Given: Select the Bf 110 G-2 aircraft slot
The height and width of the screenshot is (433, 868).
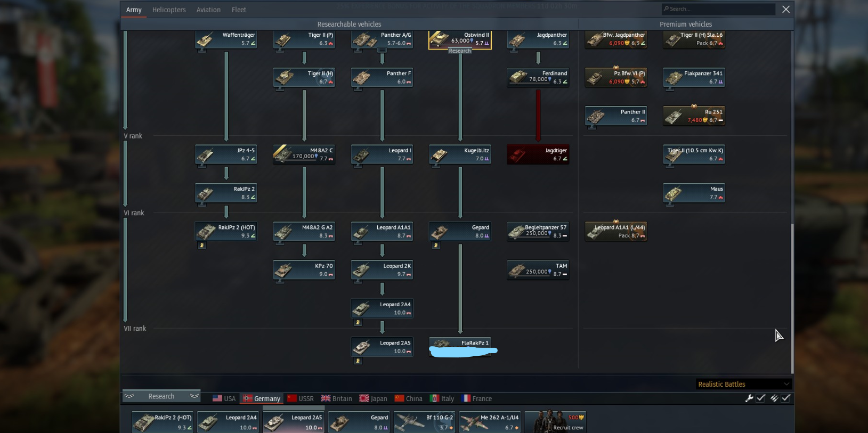Looking at the screenshot, I should coord(424,422).
